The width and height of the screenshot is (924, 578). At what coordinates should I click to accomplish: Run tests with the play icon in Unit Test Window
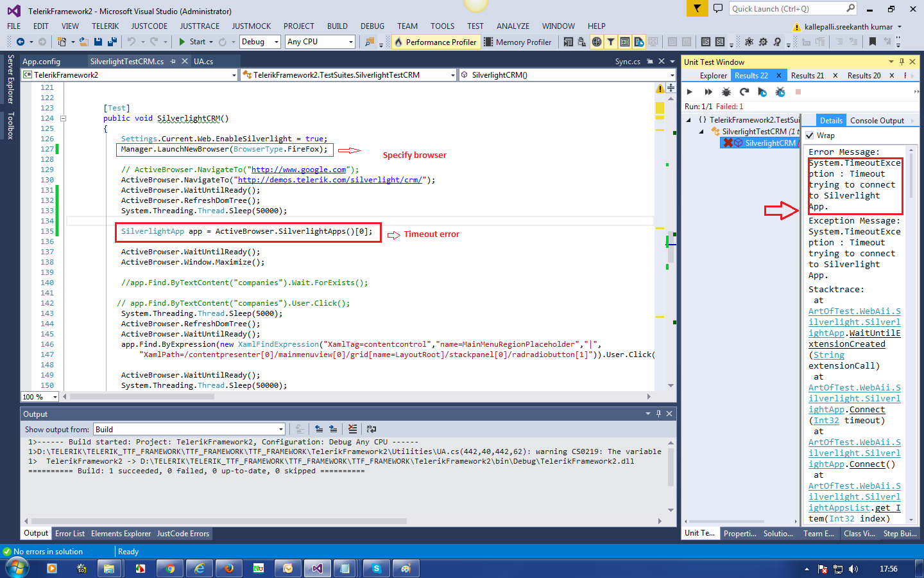[x=690, y=92]
